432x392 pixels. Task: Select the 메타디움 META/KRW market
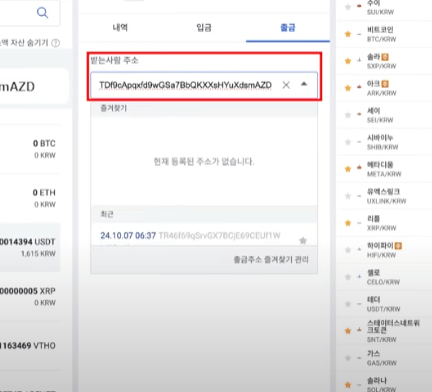click(x=384, y=169)
